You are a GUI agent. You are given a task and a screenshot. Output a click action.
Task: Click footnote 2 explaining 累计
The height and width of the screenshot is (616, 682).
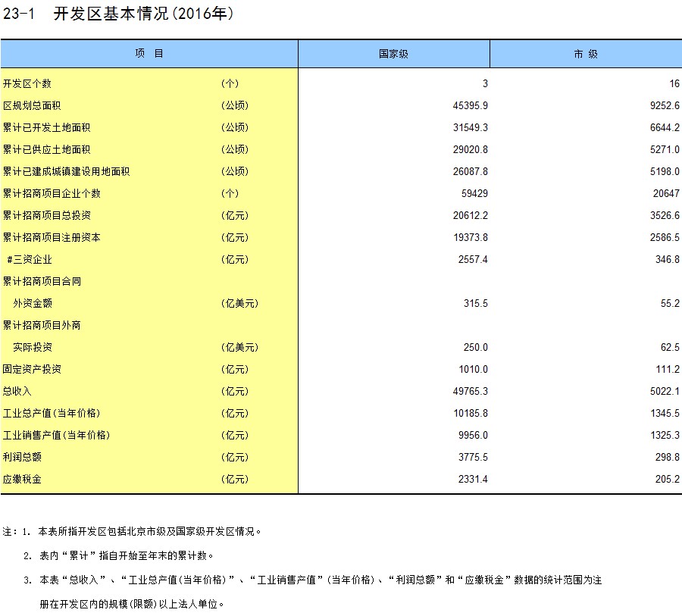point(118,556)
